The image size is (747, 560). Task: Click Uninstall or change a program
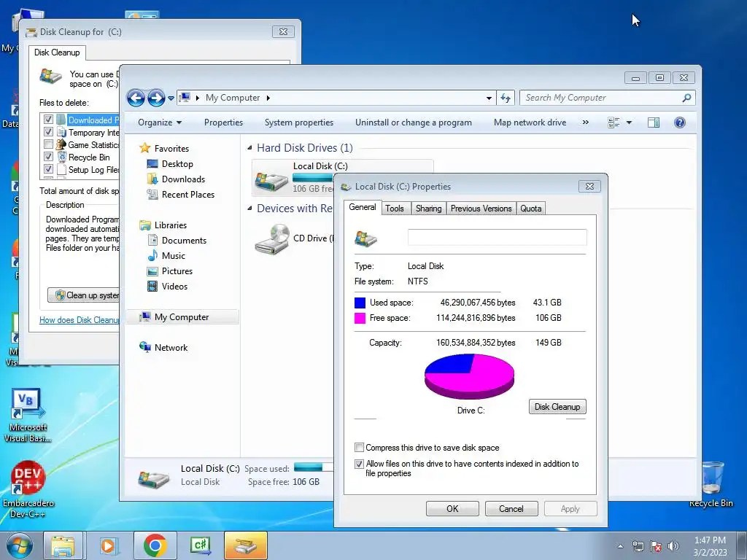pyautogui.click(x=414, y=122)
